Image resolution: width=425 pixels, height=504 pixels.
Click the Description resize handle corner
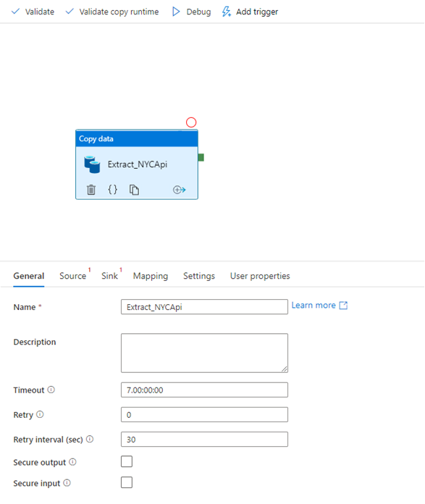pyautogui.click(x=285, y=369)
